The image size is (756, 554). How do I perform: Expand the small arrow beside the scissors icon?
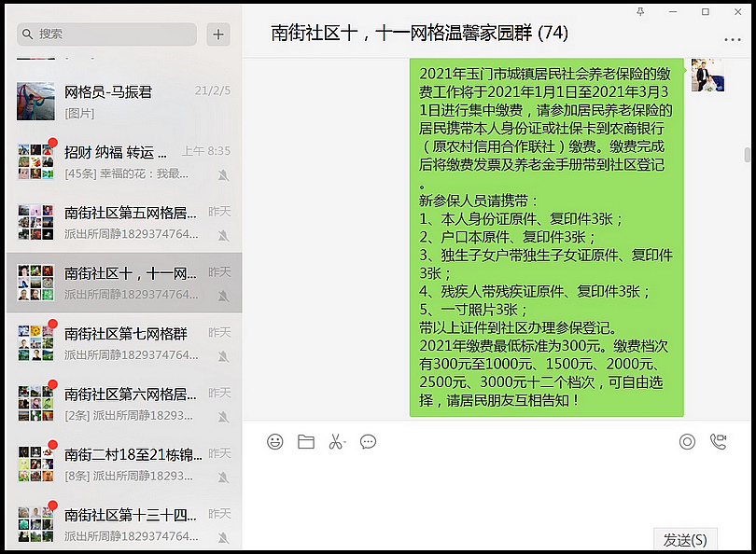[346, 441]
